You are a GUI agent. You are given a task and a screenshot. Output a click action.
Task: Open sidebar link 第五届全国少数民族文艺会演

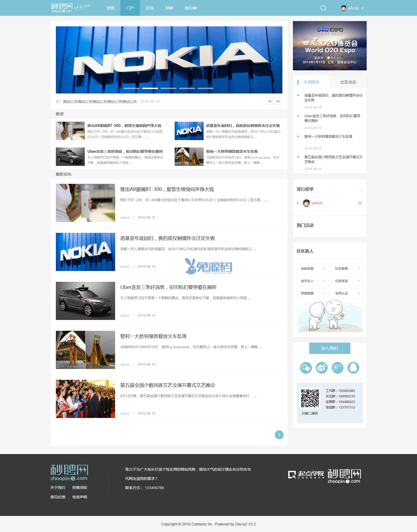click(333, 159)
